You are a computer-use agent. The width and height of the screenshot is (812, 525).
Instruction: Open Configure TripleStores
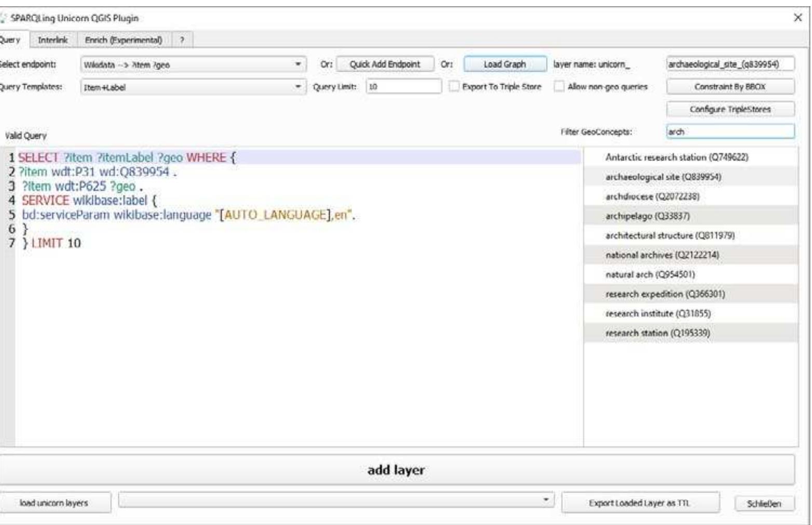click(x=729, y=109)
